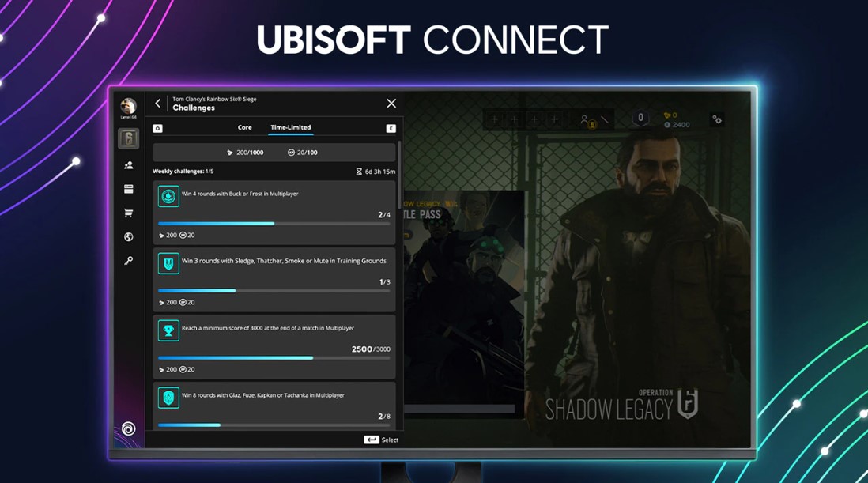
Task: Open the friends sidebar icon
Action: (128, 165)
